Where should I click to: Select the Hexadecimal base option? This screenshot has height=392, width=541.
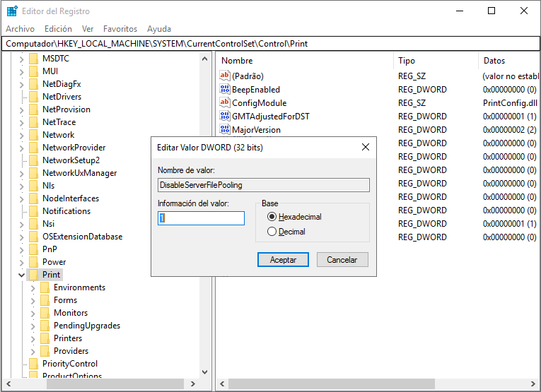click(x=272, y=218)
